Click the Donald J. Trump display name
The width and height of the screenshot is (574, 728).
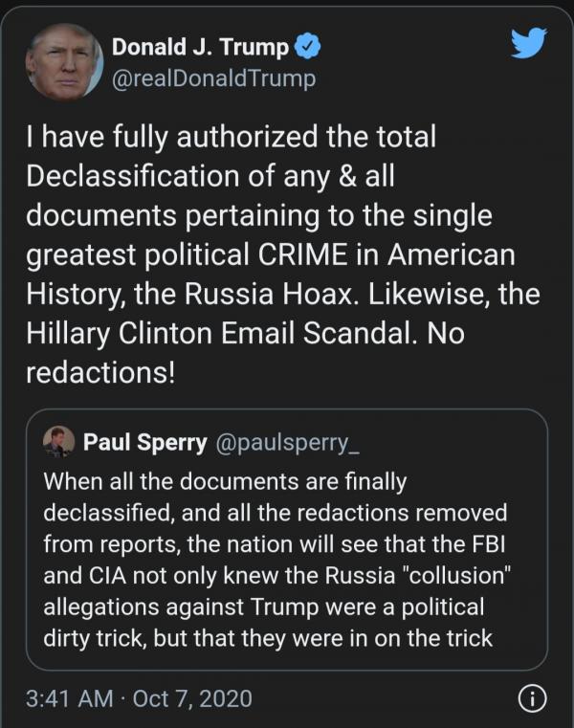(201, 46)
